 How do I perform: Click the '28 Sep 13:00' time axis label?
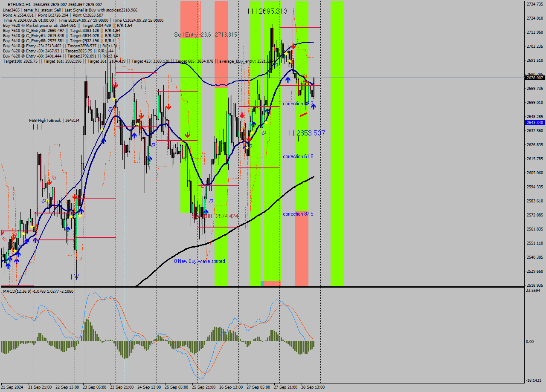[313, 387]
